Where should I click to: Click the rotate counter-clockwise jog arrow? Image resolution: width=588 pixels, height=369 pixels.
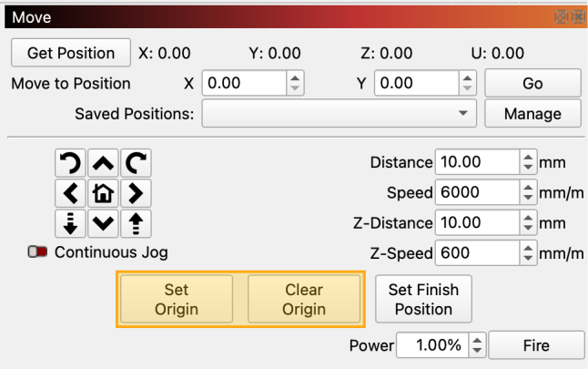point(69,163)
